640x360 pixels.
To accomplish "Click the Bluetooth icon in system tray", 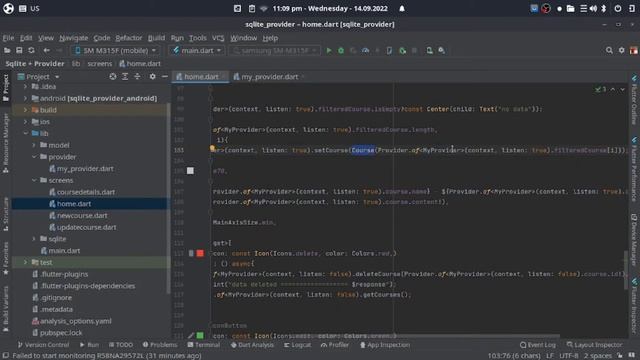I will [604, 9].
